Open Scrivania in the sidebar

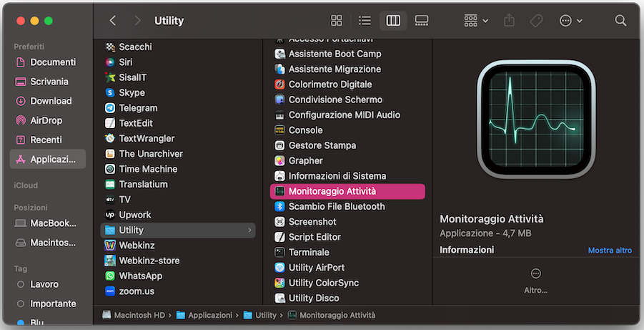pyautogui.click(x=48, y=82)
